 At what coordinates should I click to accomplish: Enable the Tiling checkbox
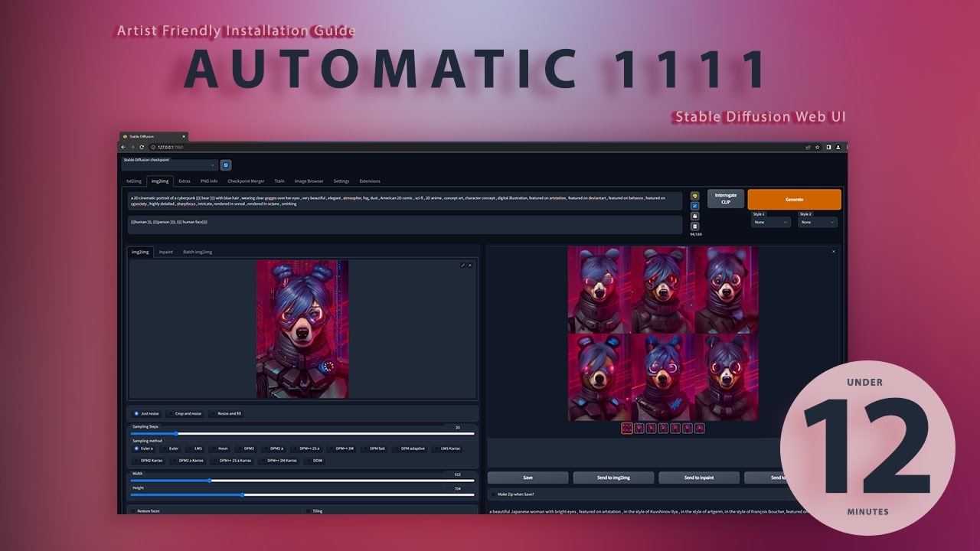click(x=309, y=510)
